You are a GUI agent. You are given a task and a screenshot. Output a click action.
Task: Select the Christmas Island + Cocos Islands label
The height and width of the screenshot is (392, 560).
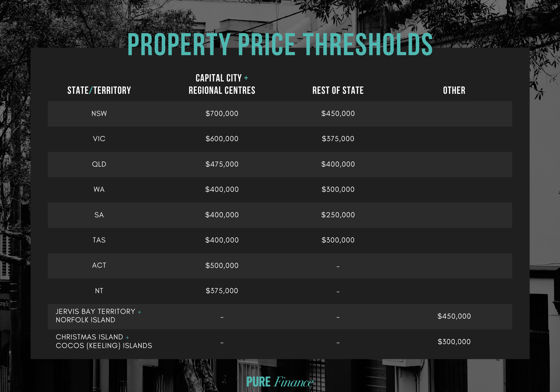click(104, 341)
